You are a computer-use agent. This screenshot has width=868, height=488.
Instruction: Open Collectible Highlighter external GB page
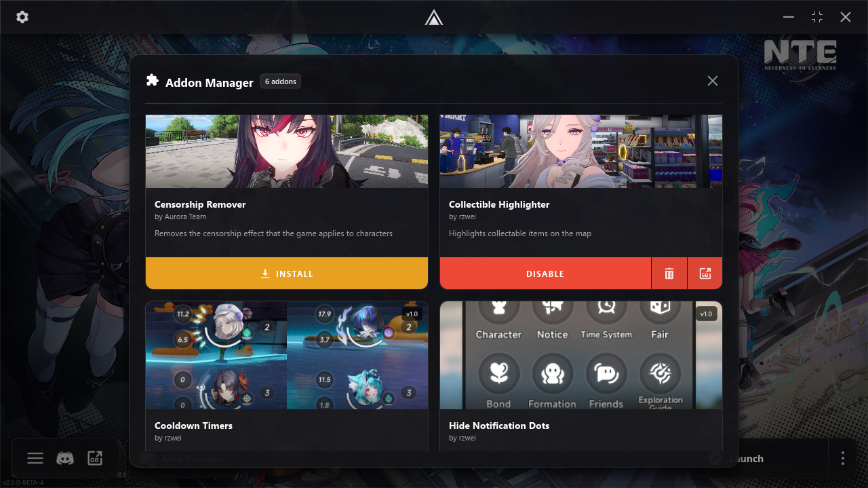tap(705, 274)
